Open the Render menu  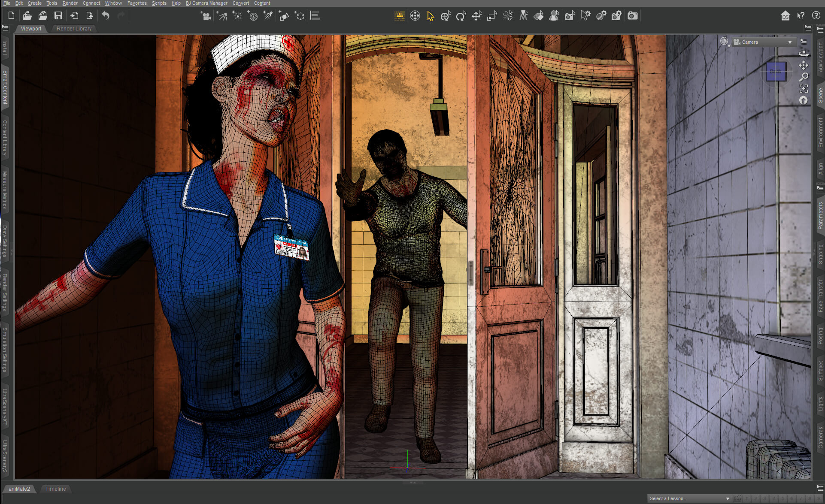pos(70,3)
